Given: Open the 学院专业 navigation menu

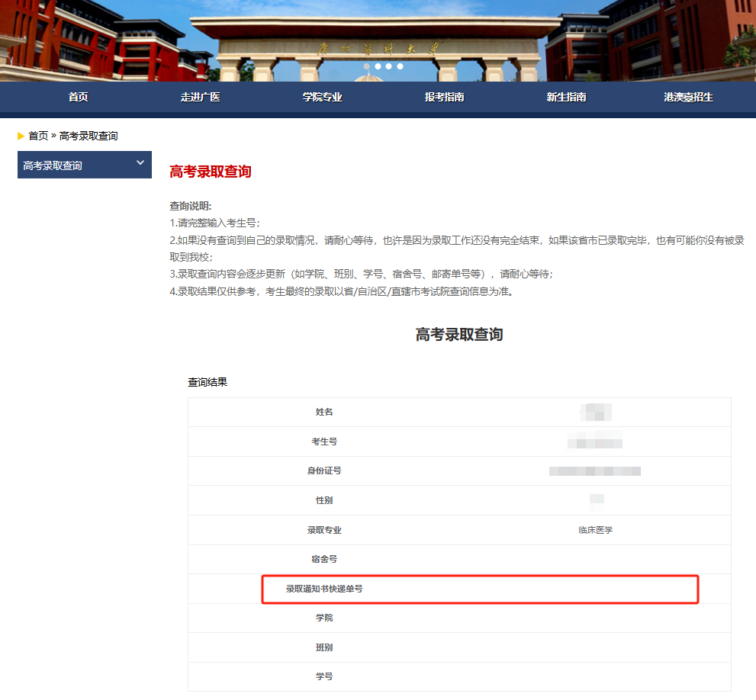Looking at the screenshot, I should (x=323, y=97).
